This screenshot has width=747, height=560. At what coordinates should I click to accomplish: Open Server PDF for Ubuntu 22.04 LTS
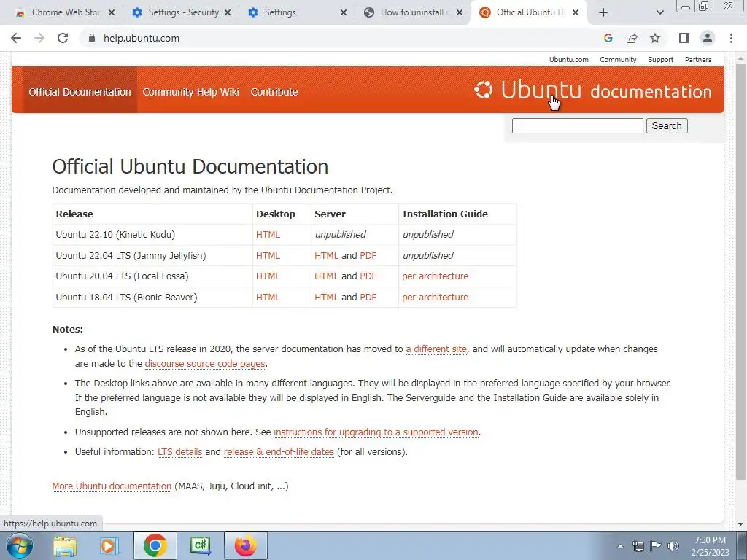368,255
